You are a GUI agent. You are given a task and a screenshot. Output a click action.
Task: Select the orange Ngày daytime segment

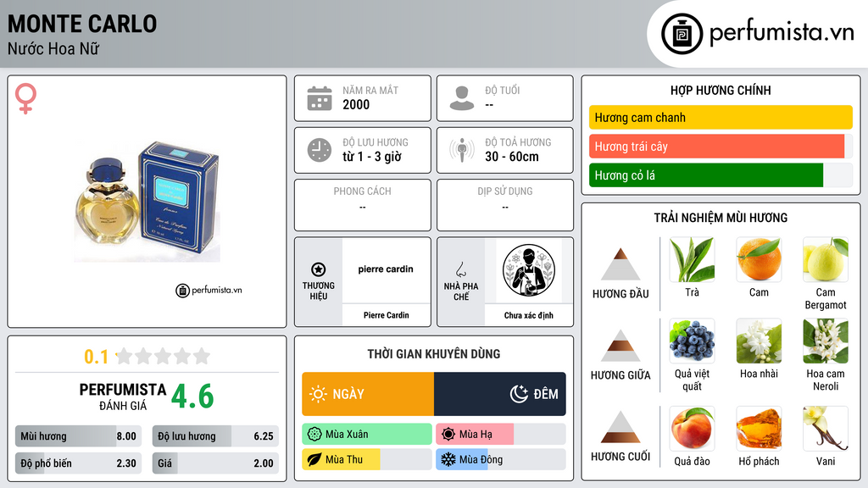coord(368,394)
